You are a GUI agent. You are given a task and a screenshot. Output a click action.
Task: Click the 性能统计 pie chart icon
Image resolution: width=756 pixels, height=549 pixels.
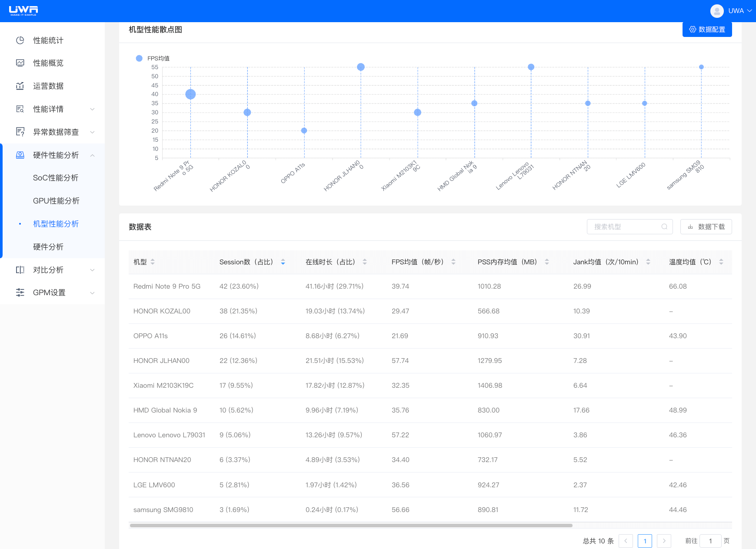[x=20, y=40]
